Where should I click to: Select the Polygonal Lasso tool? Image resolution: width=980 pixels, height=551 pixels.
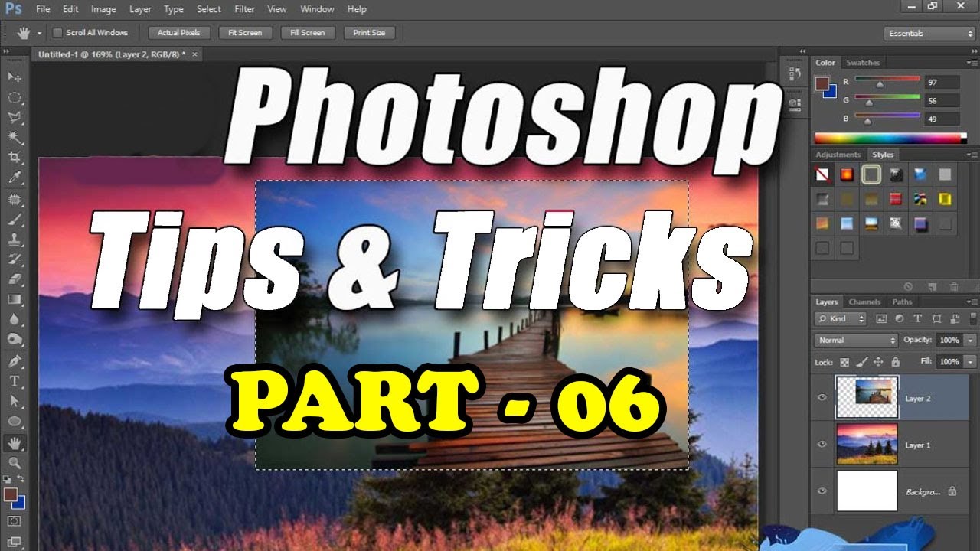15,118
